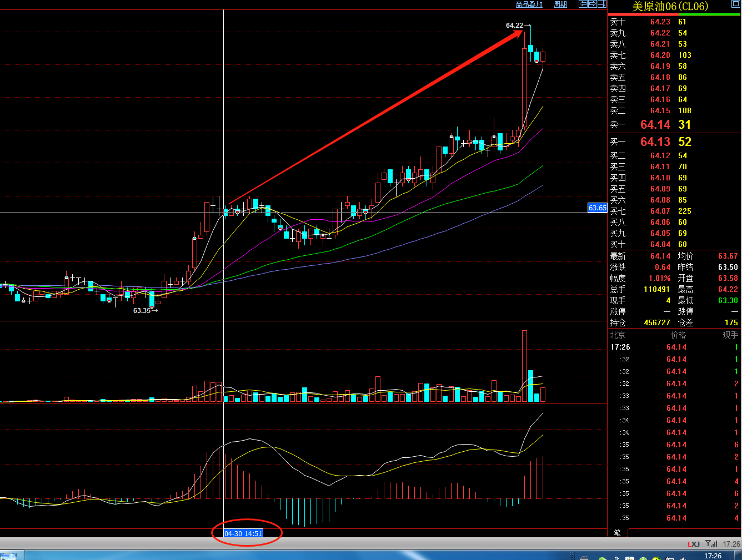742x560 pixels.
Task: Click the 仓差 175 value
Action: [731, 322]
